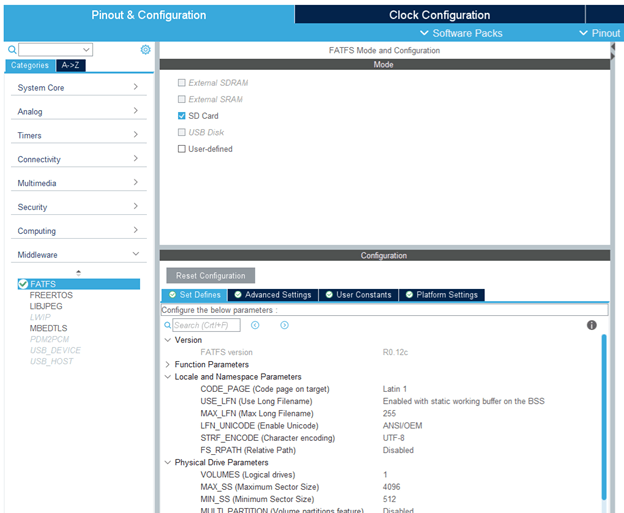Screen dimensions: 624x513
Task: Go to the next parameter search result
Action: point(284,325)
